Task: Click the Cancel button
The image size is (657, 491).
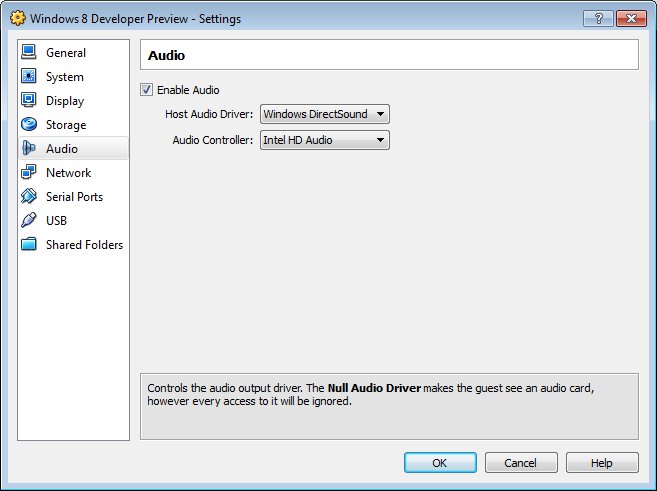Action: click(x=520, y=463)
